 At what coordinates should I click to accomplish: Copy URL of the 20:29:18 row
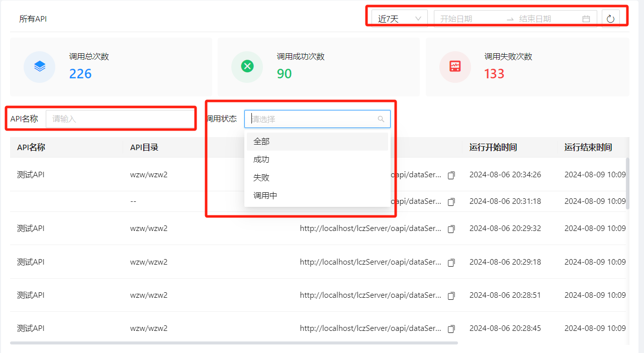(x=451, y=262)
